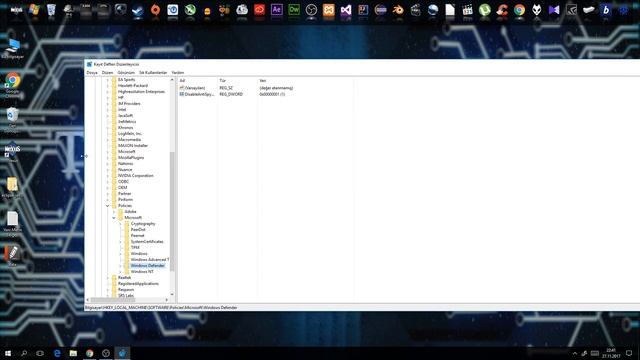Expand the SystemCertificates key
The width and height of the screenshot is (640, 360).
click(x=120, y=242)
